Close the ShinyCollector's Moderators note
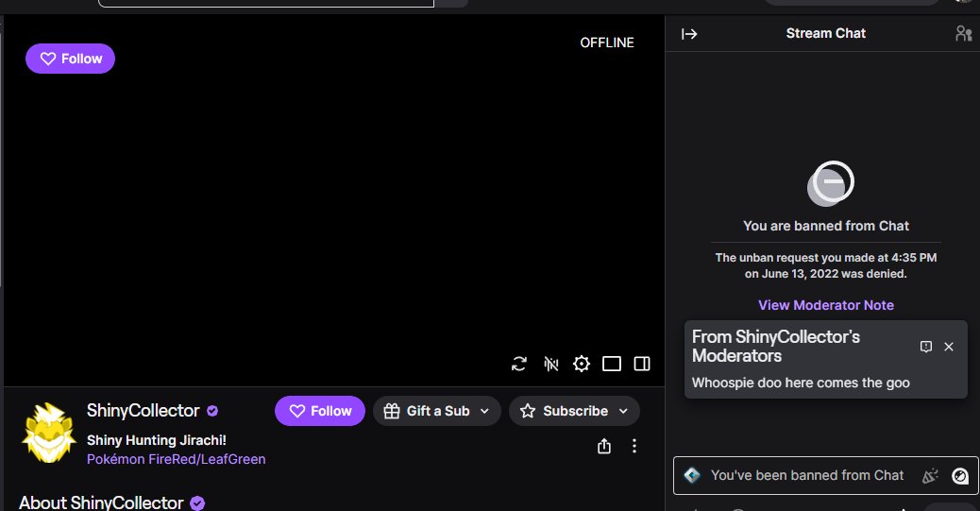The height and width of the screenshot is (511, 980). pos(949,347)
